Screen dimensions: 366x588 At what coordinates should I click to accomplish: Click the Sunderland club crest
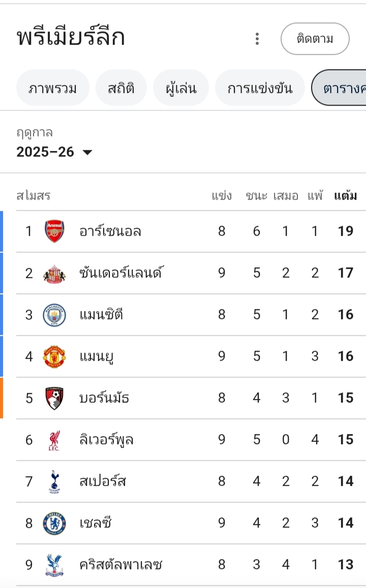tap(54, 273)
